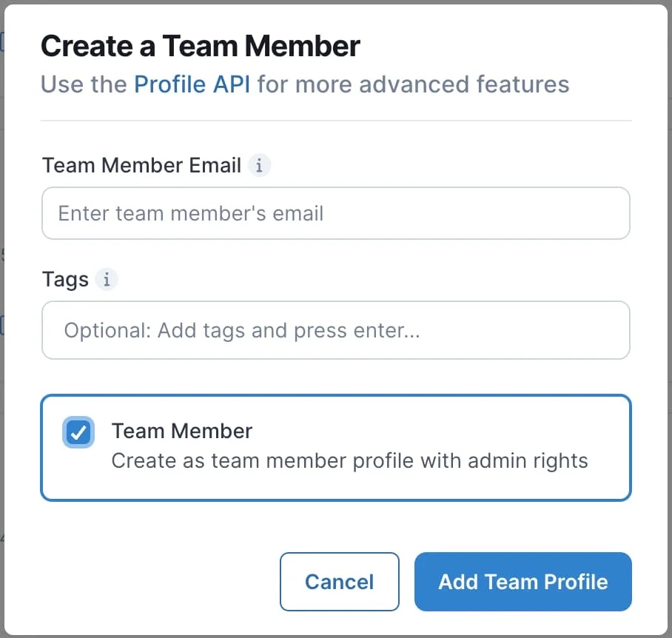
Task: Click the info circle near Team Member Email
Action: click(259, 166)
